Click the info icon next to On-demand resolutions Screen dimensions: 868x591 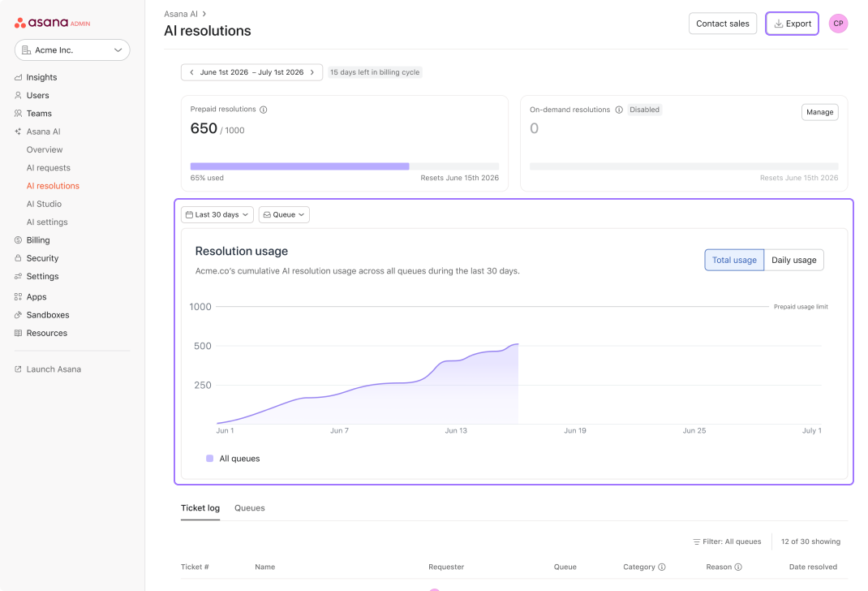point(619,110)
